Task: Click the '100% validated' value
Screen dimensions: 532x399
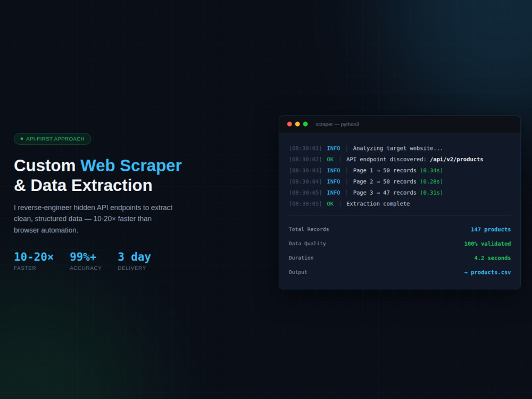Action: pyautogui.click(x=487, y=244)
